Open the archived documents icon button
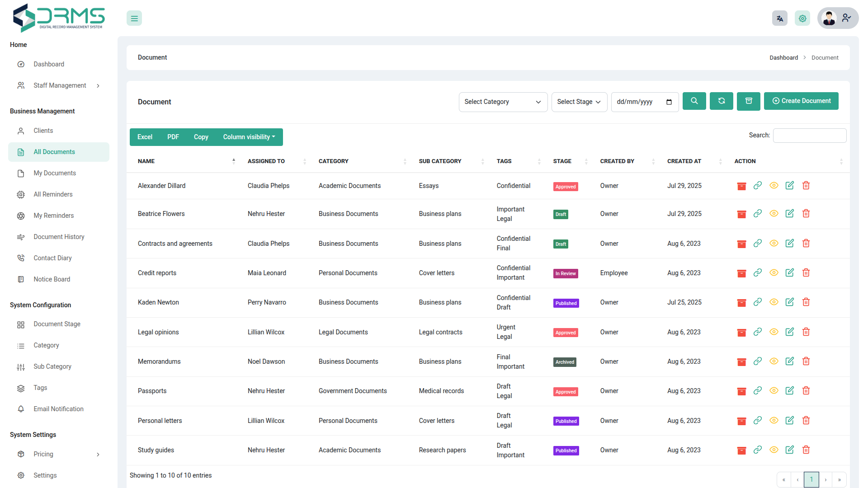This screenshot has width=868, height=488. [x=749, y=101]
